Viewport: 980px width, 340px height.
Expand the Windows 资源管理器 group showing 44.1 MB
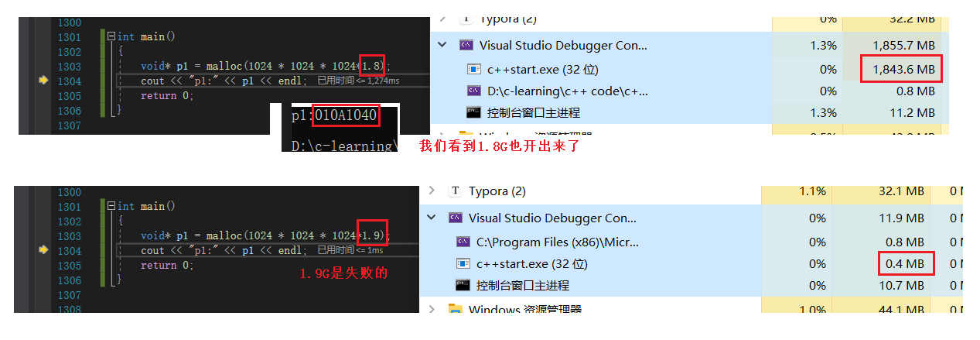click(x=432, y=311)
